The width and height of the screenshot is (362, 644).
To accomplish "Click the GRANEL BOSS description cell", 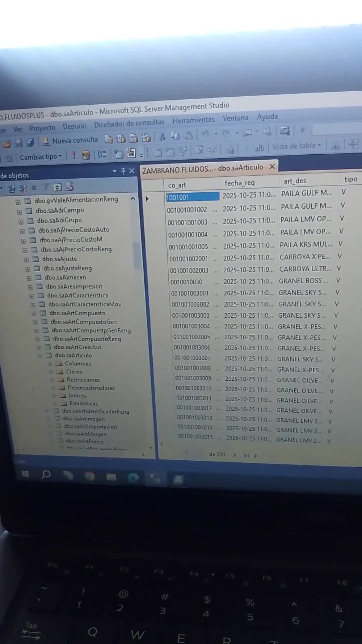I will click(x=303, y=281).
